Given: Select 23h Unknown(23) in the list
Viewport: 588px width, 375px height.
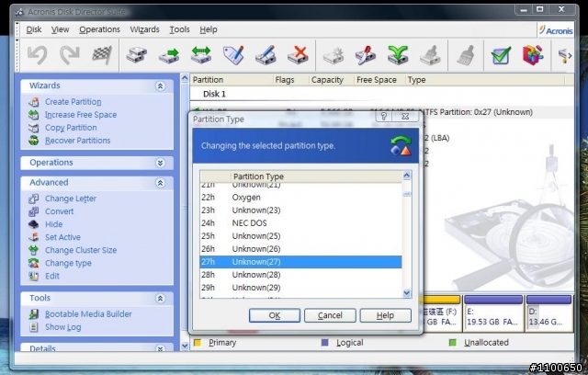Looking at the screenshot, I should point(300,210).
